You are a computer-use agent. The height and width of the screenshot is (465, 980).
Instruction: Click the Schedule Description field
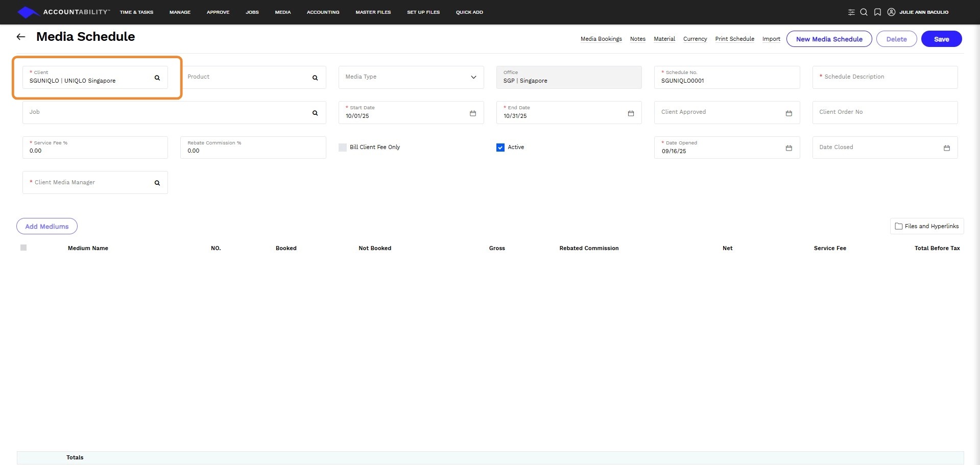(885, 77)
